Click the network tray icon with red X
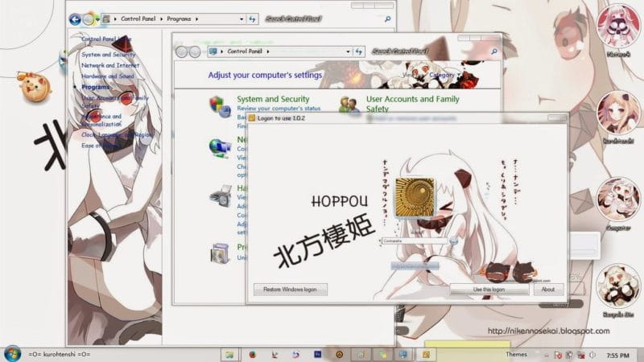The height and width of the screenshot is (362, 644). tap(580, 355)
